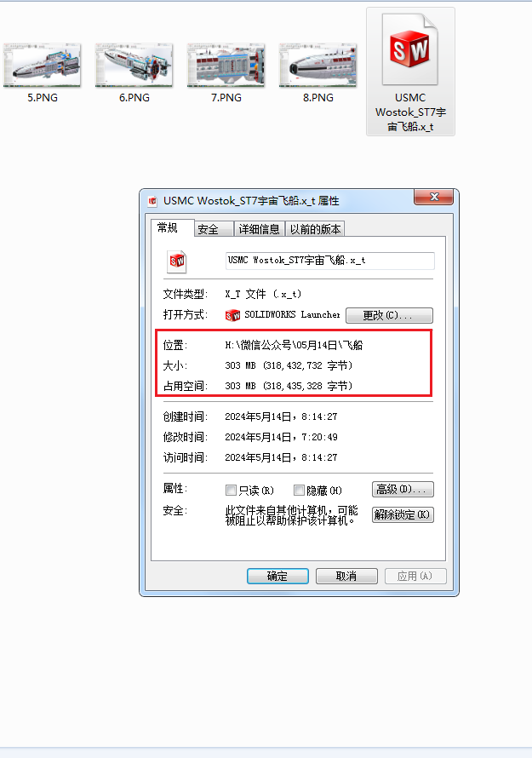Click the 7.PNG file name label
This screenshot has height=758, width=532.
click(x=226, y=98)
